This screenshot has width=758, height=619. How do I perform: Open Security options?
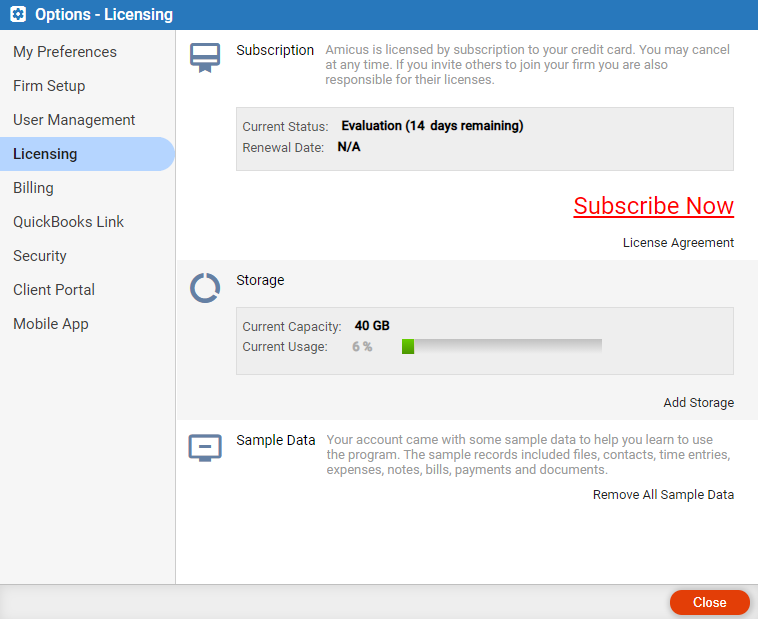click(x=40, y=255)
